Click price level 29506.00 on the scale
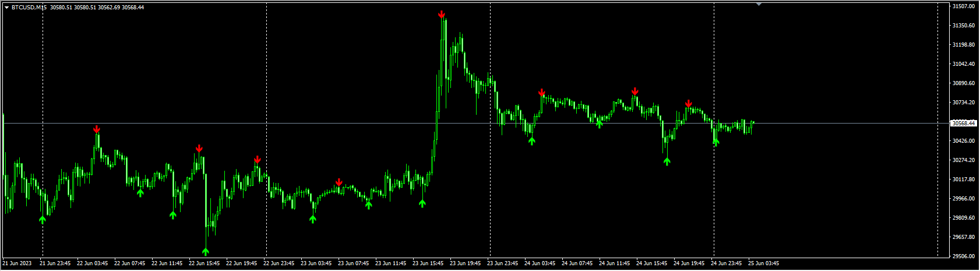The width and height of the screenshot is (980, 271). tap(963, 256)
